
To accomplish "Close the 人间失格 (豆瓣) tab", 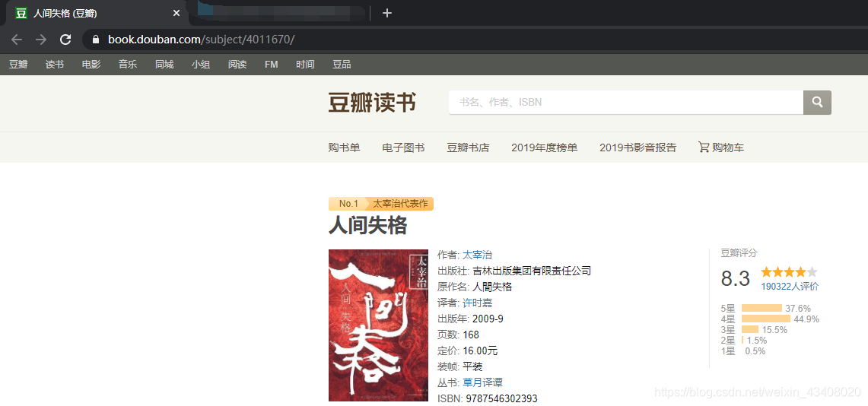I will [x=176, y=13].
